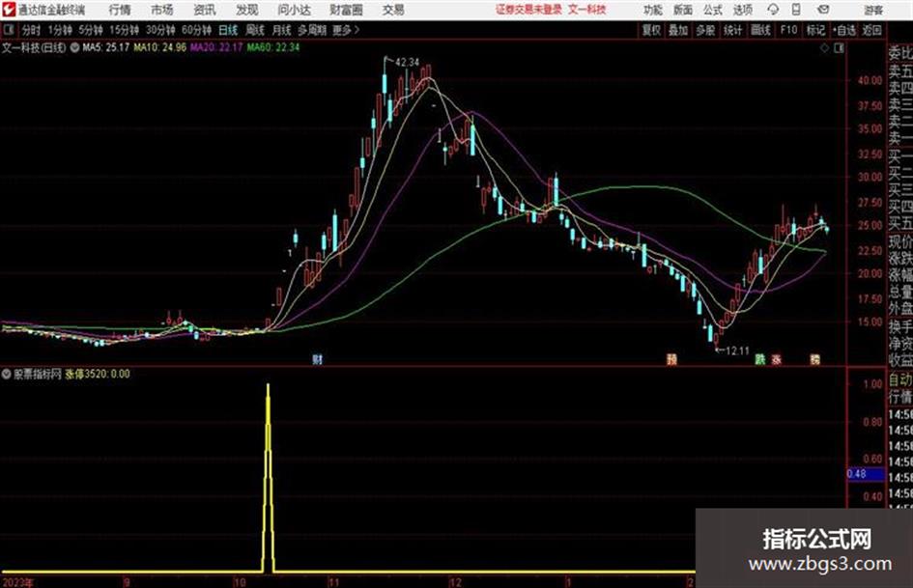Select the 多周期 multi-period tab
913x588 pixels.
pyautogui.click(x=312, y=30)
